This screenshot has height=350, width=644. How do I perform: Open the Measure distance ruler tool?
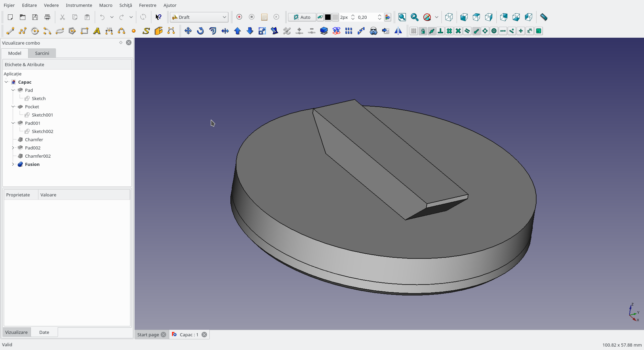tap(543, 17)
